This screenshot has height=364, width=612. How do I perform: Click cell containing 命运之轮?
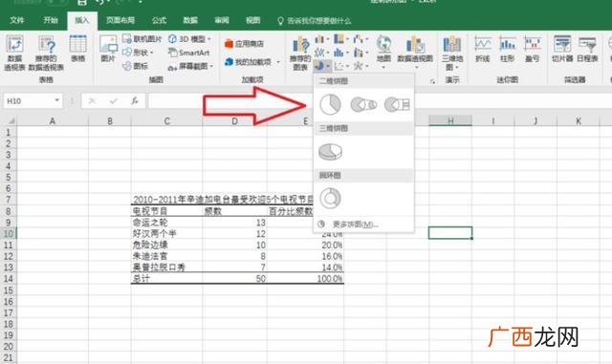tap(166, 223)
